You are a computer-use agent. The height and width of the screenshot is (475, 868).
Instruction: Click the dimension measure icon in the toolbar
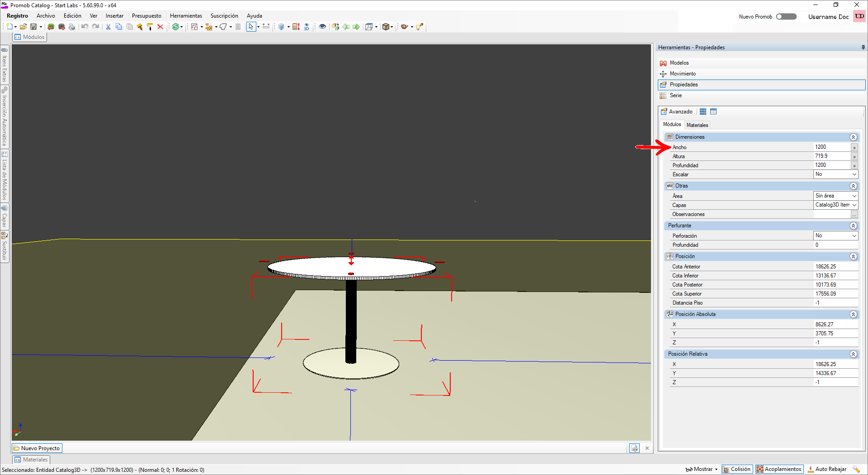[x=266, y=27]
